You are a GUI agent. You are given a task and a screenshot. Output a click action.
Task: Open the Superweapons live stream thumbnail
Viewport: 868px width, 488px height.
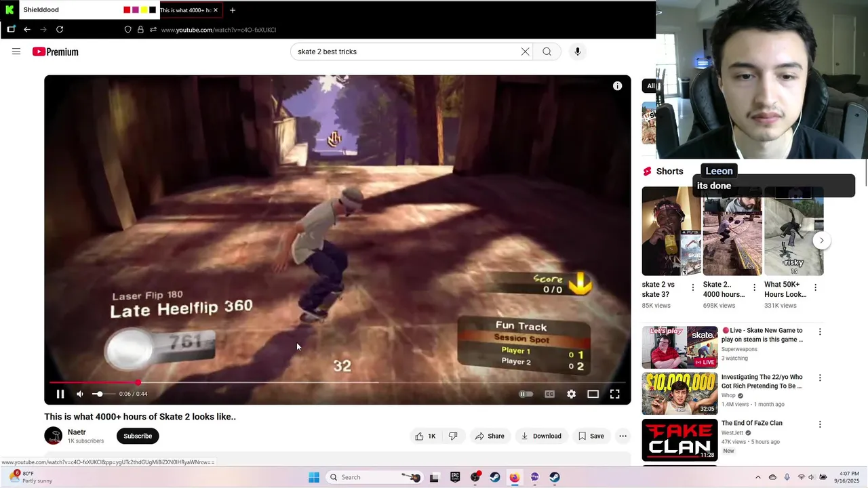tap(679, 347)
